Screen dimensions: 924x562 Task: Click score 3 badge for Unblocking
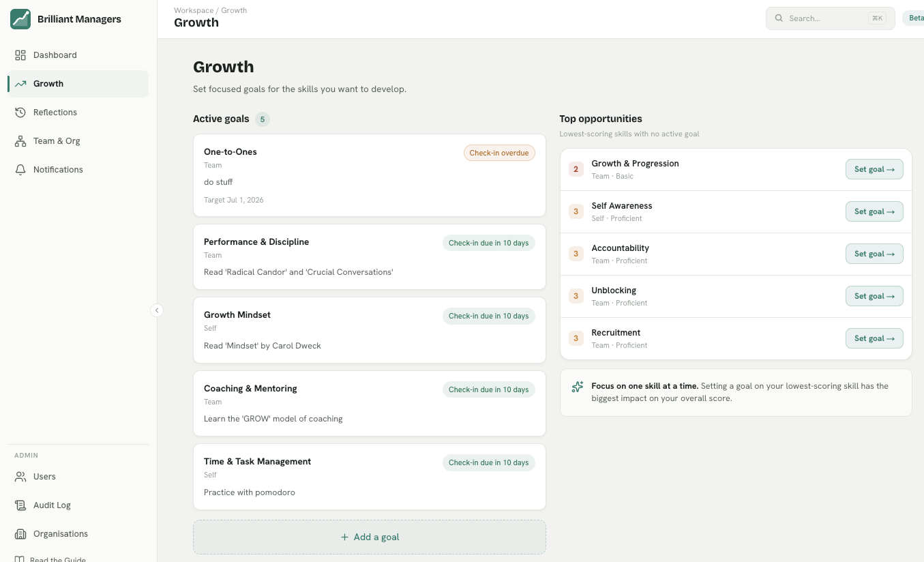(576, 296)
